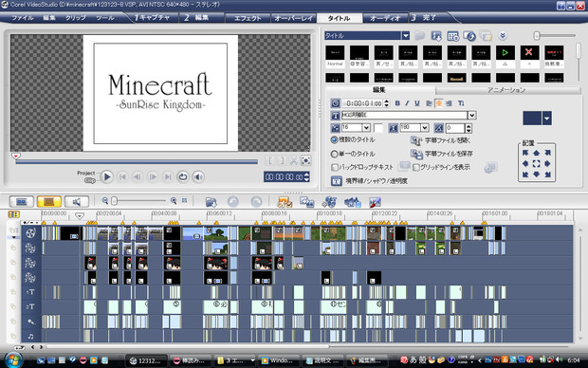Screen dimensions: 588x368
Task: Click the dark blue title color swatch
Action: tap(532, 119)
